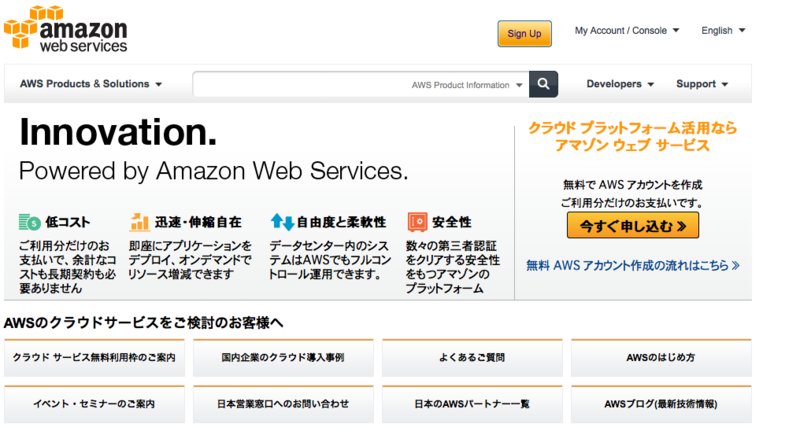Click the blue up-down arrows flexibility icon
This screenshot has height=435, width=800.
282,222
